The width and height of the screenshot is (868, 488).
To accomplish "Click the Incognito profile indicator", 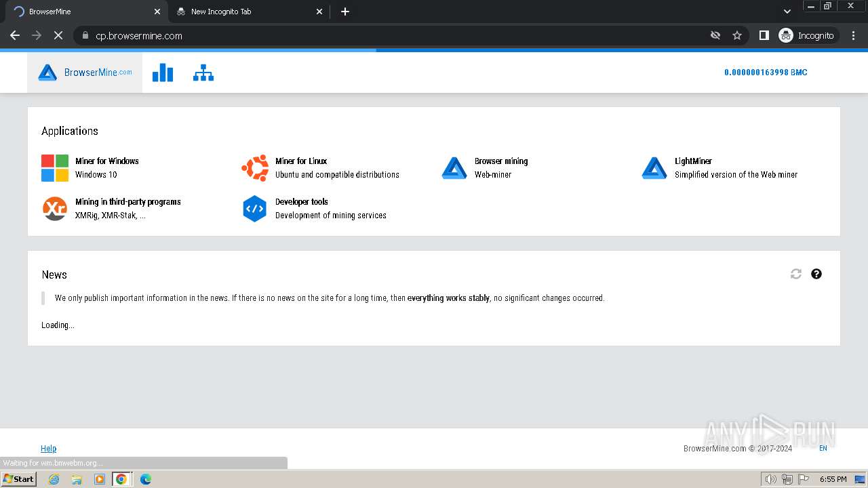I will pos(807,35).
